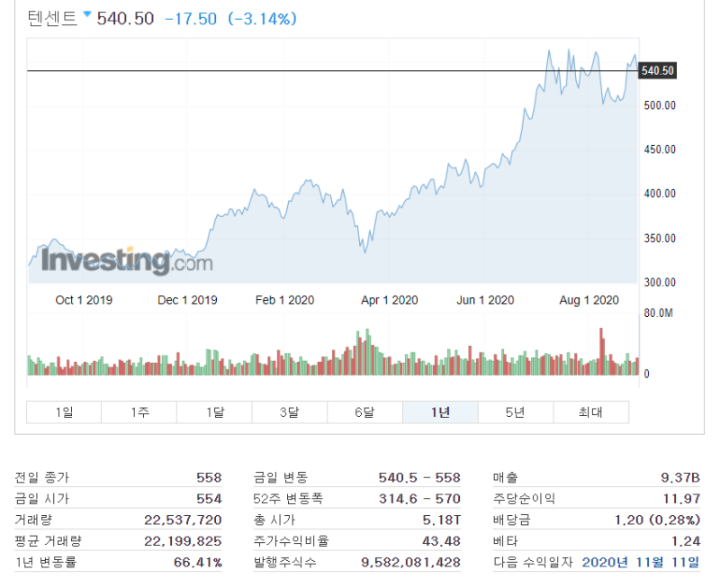Select the 6달 time range tab
Viewport: 720px width, 588px height.
coord(365,412)
